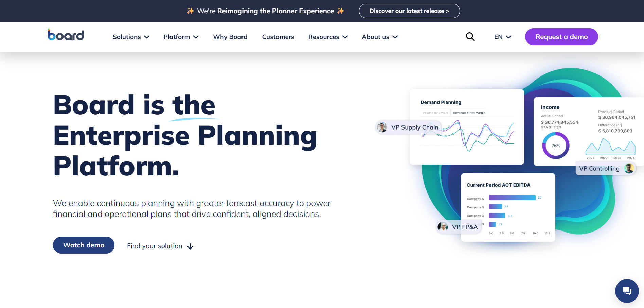Click the Board logo

pyautogui.click(x=66, y=35)
